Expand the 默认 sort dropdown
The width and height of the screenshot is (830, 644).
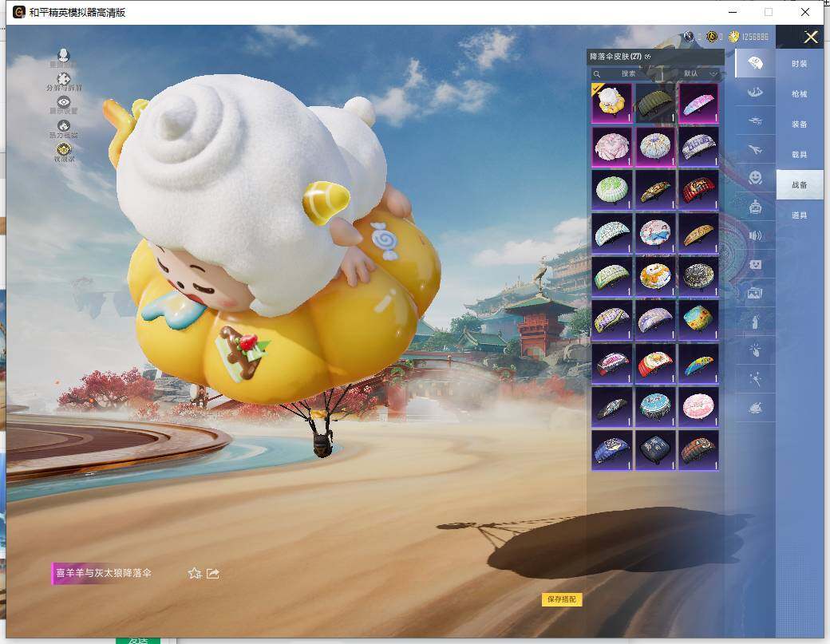(700, 73)
